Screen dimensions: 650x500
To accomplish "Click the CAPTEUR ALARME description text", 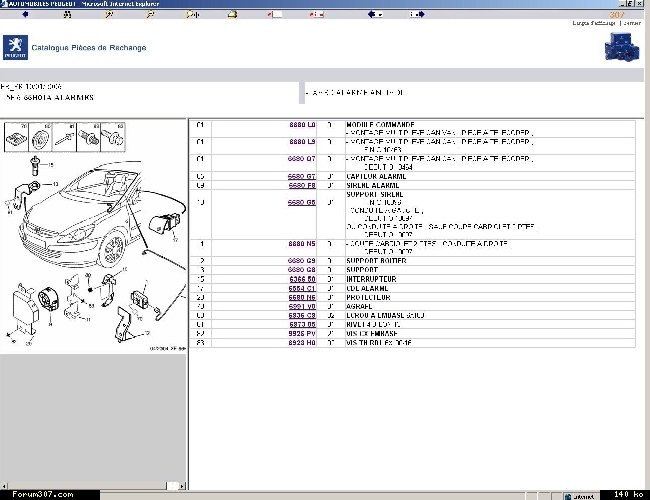I will click(376, 176).
